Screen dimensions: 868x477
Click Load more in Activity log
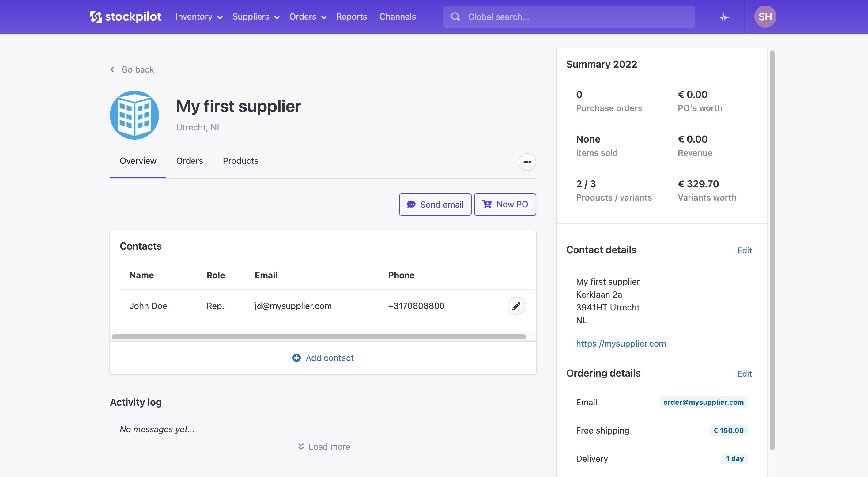(x=324, y=447)
